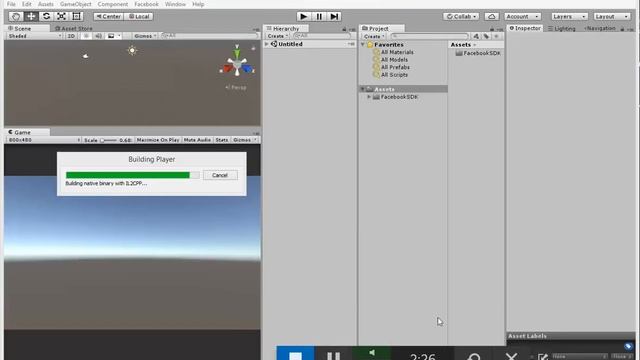Open the Layers dropdown
640x360 pixels.
click(569, 16)
